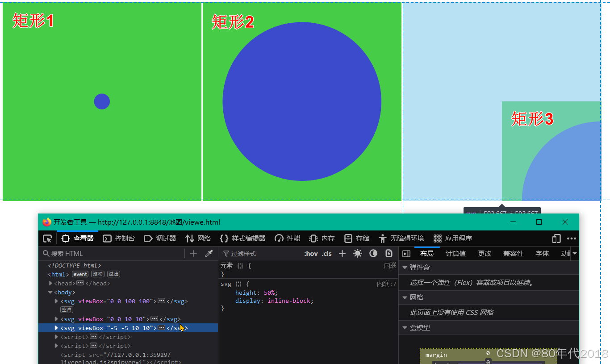Expand svg viewBox 0 0 10 10 node
The height and width of the screenshot is (364, 610).
click(56, 319)
